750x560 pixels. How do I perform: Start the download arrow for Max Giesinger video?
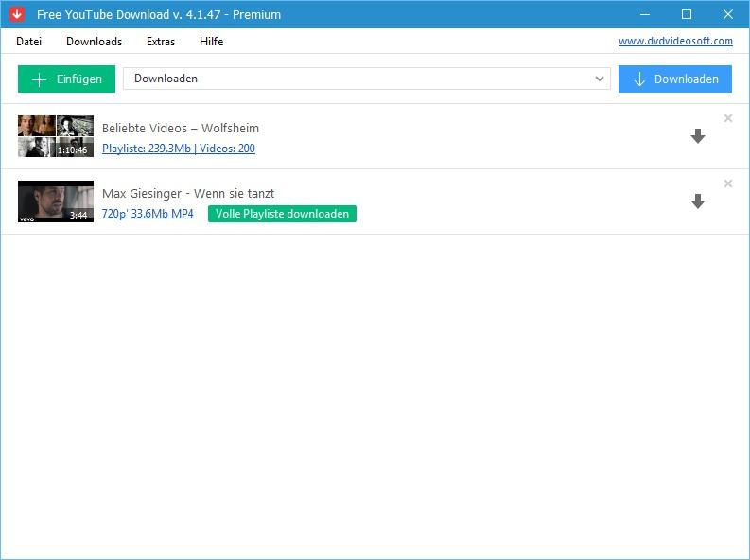point(698,201)
